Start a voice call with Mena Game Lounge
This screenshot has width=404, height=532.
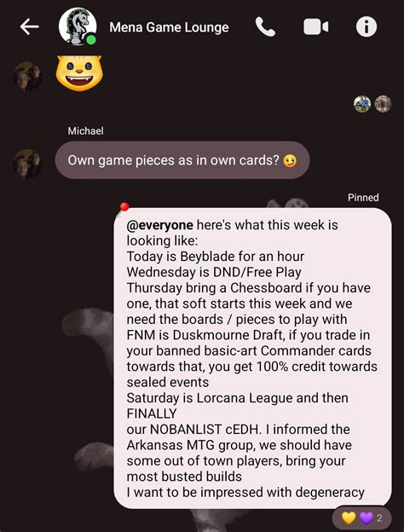click(x=265, y=26)
